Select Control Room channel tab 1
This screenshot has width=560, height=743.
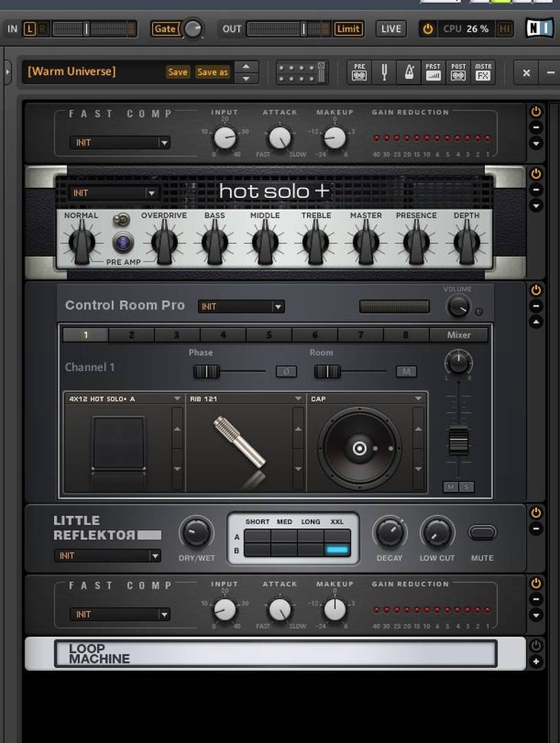[86, 335]
